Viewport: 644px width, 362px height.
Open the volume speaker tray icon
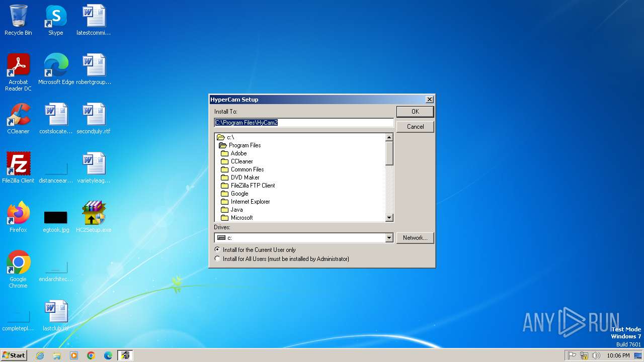(x=596, y=355)
